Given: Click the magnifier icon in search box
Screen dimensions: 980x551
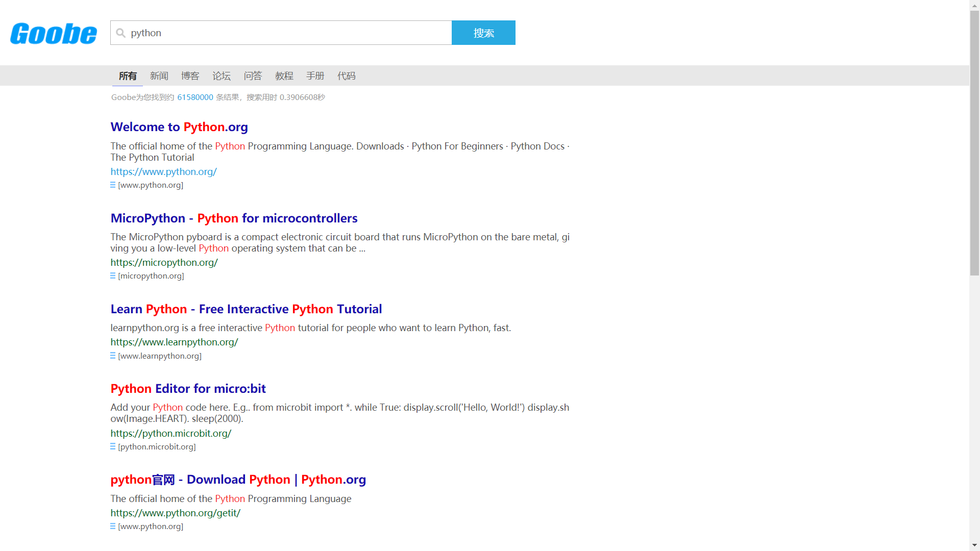Looking at the screenshot, I should (x=120, y=33).
